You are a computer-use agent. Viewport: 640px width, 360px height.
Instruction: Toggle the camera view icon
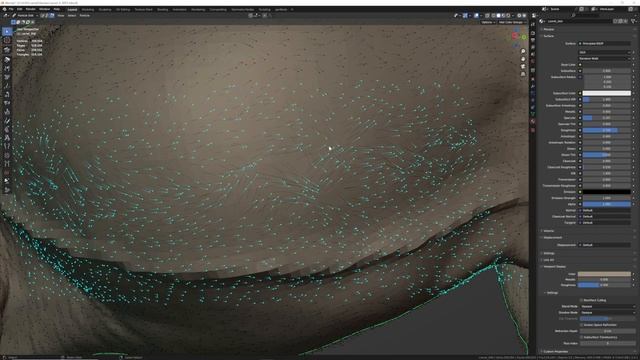[523, 66]
